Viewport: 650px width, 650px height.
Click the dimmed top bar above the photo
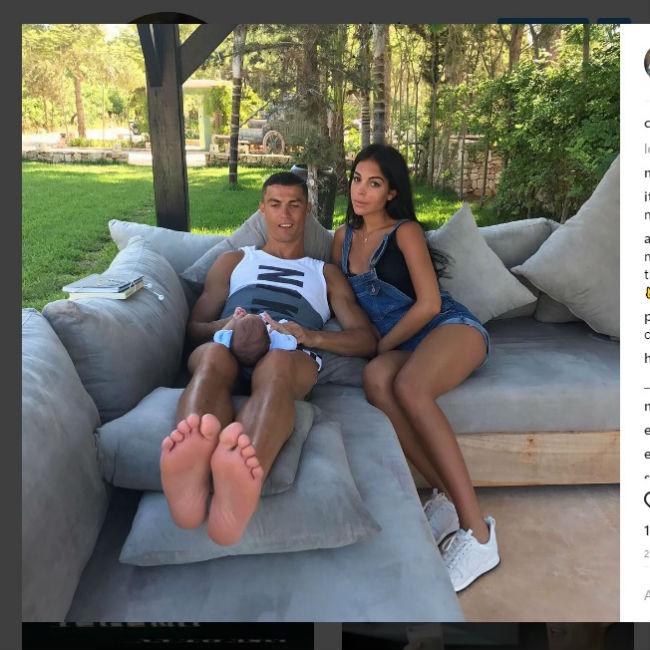click(x=325, y=12)
